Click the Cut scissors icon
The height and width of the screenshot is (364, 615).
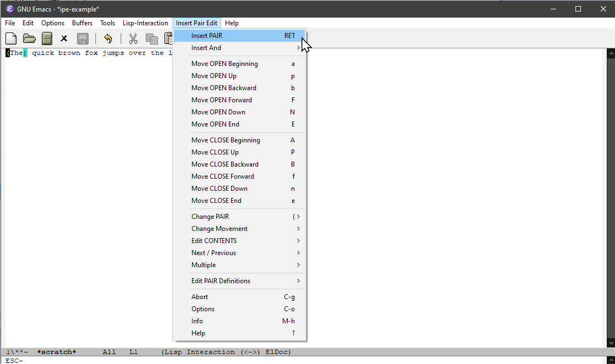point(133,38)
